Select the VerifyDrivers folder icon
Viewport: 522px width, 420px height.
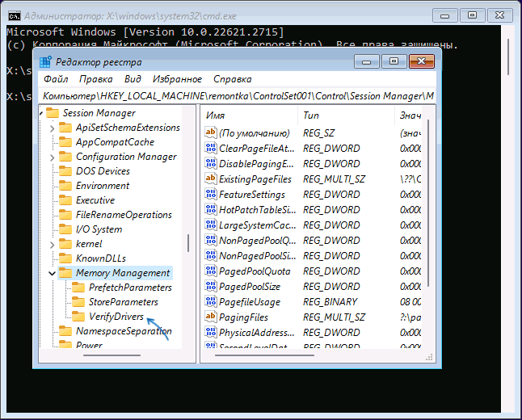coord(78,317)
